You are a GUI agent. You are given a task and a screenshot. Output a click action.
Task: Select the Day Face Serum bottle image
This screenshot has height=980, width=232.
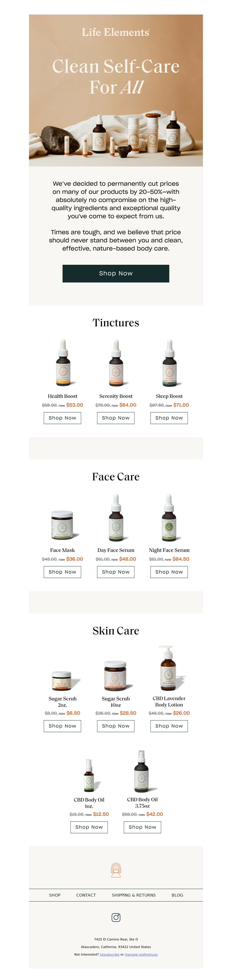tap(116, 517)
